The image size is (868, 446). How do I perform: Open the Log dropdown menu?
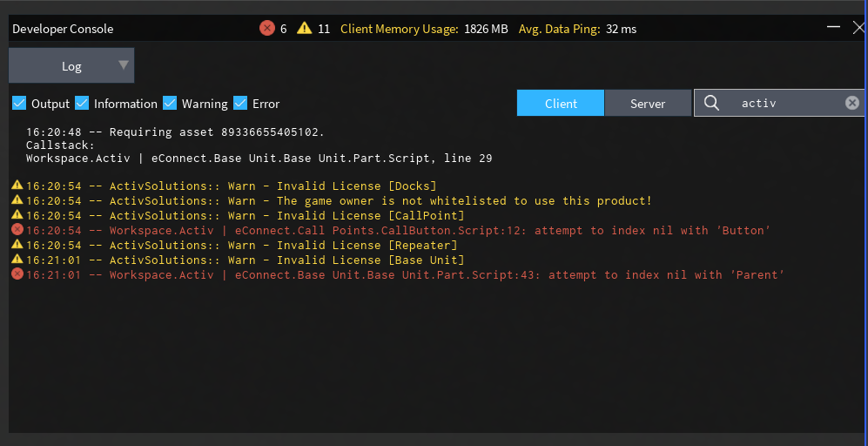click(71, 66)
